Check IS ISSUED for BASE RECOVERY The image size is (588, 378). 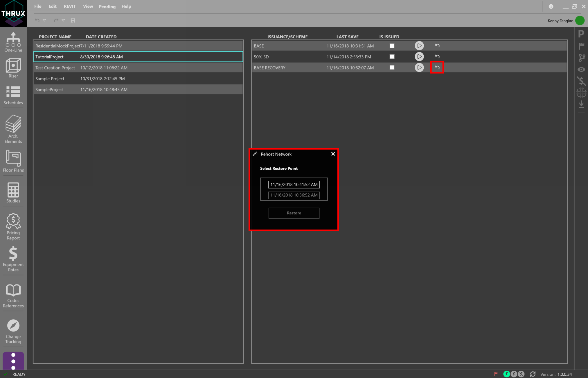(392, 67)
